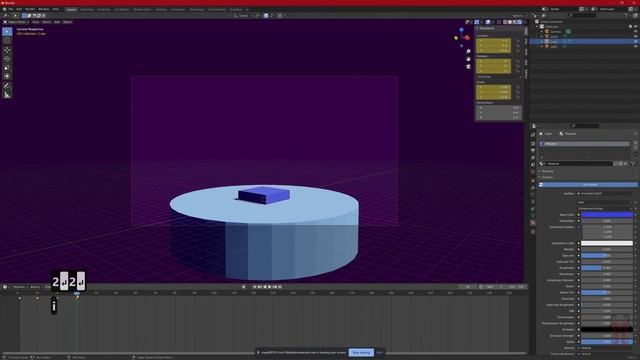Open the blue Base Color swatch
Image resolution: width=640 pixels, height=360 pixels.
[x=607, y=215]
